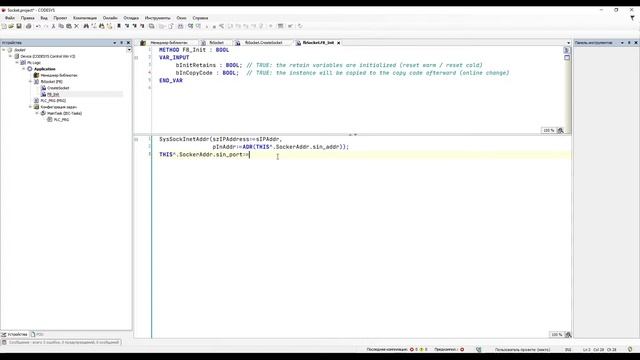
Task: Click the tabular view icon in declaration editor
Action: (567, 58)
